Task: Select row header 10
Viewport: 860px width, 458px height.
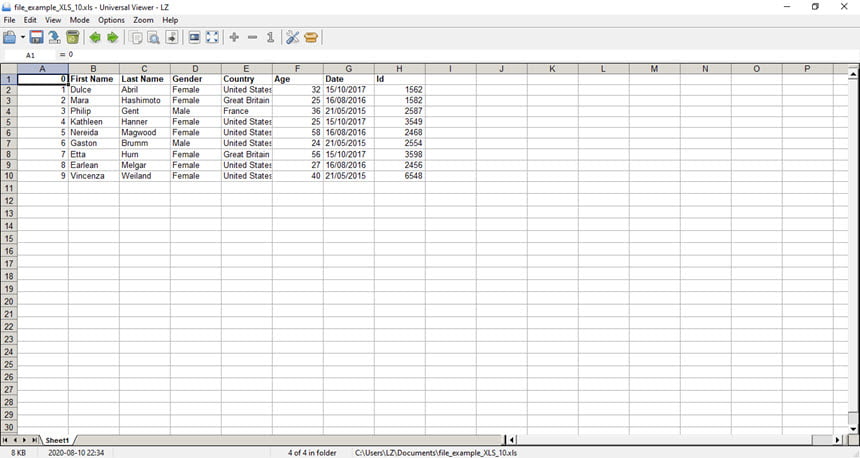Action: click(x=9, y=176)
